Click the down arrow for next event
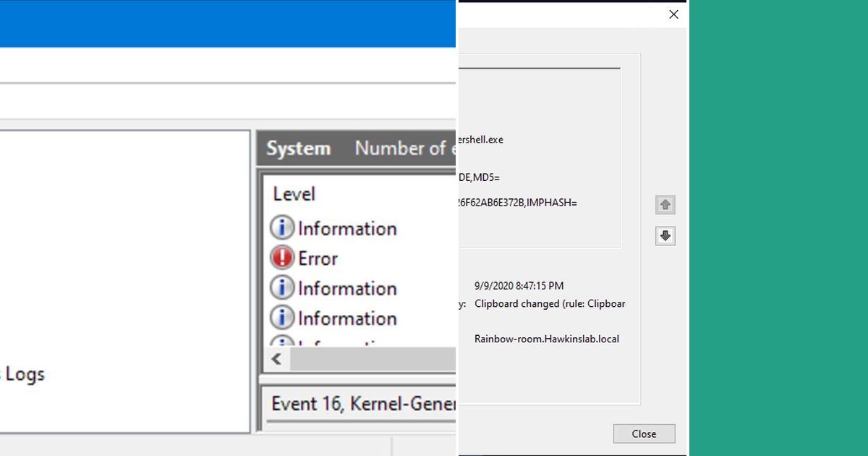 click(665, 236)
